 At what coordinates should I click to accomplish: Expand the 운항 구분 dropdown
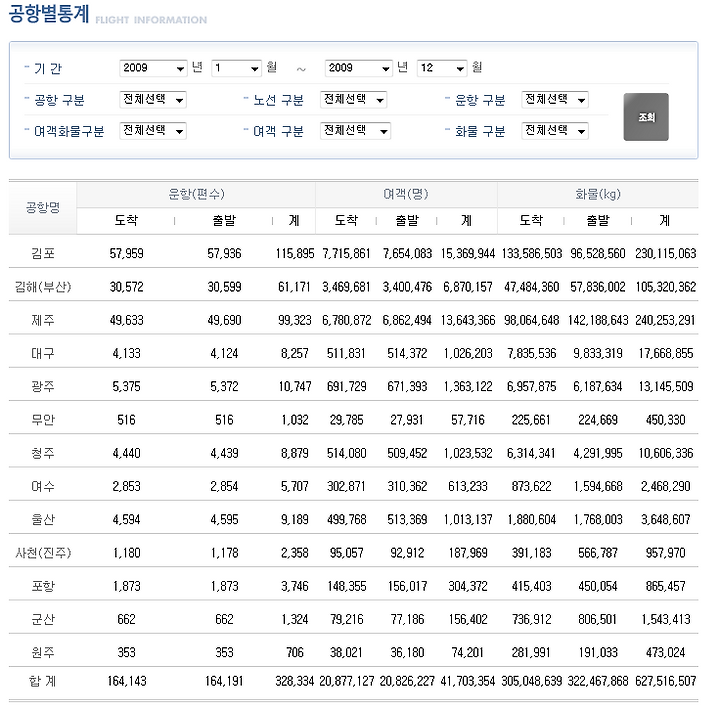[555, 100]
